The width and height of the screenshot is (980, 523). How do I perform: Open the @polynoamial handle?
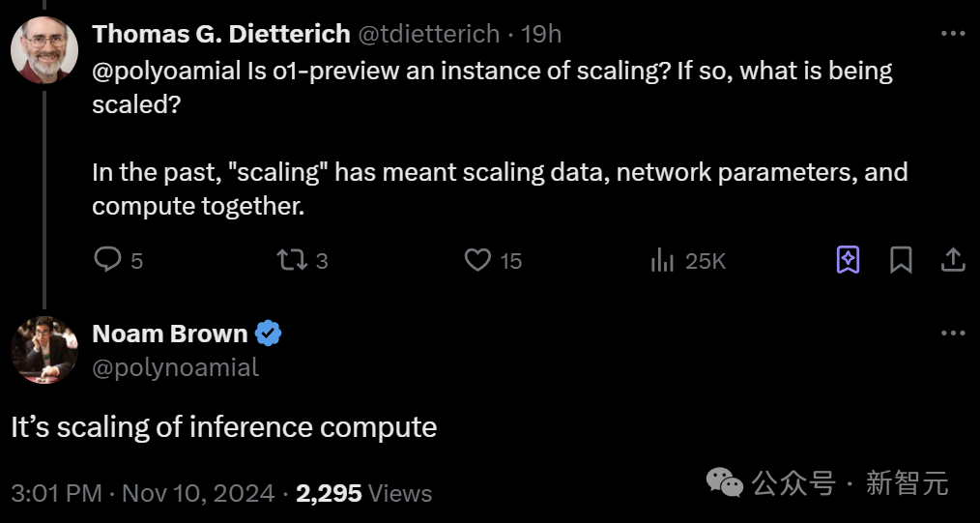[x=175, y=367]
